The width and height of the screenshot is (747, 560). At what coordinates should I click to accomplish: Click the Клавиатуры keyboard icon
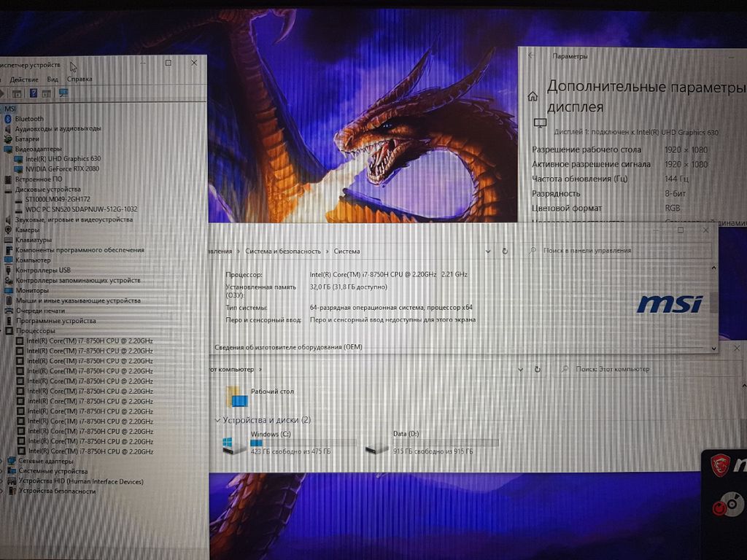8,240
